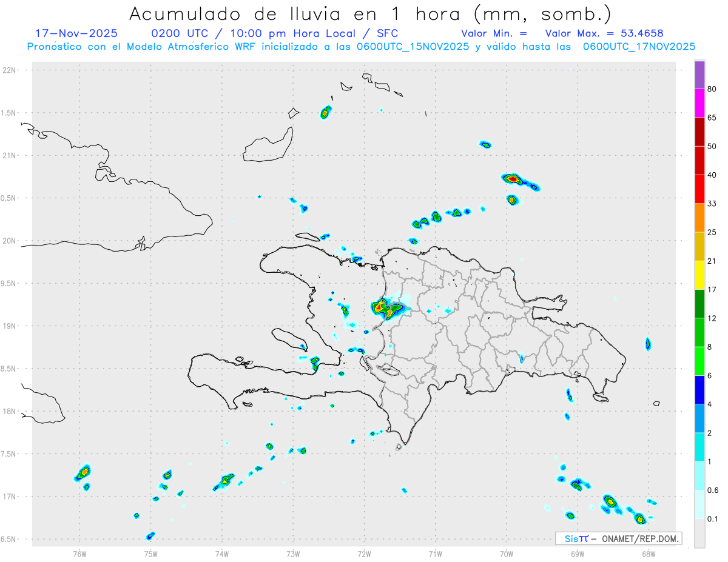Select the legend scale value '40'

point(712,175)
